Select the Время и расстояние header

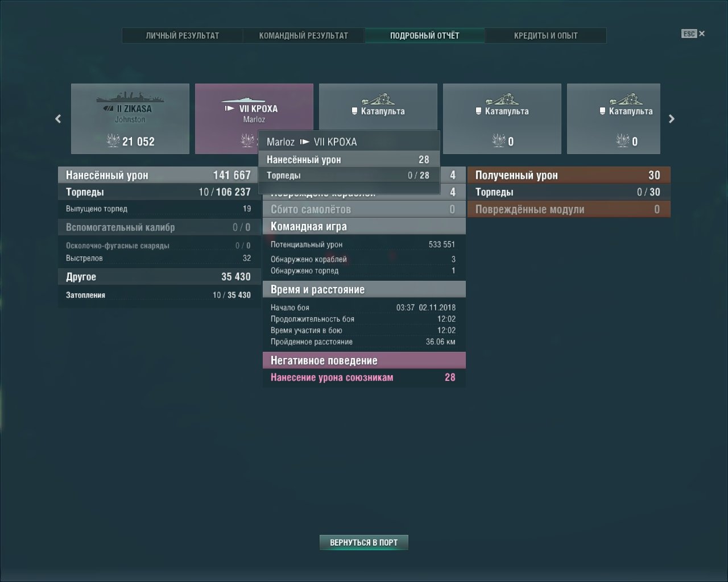pos(363,289)
